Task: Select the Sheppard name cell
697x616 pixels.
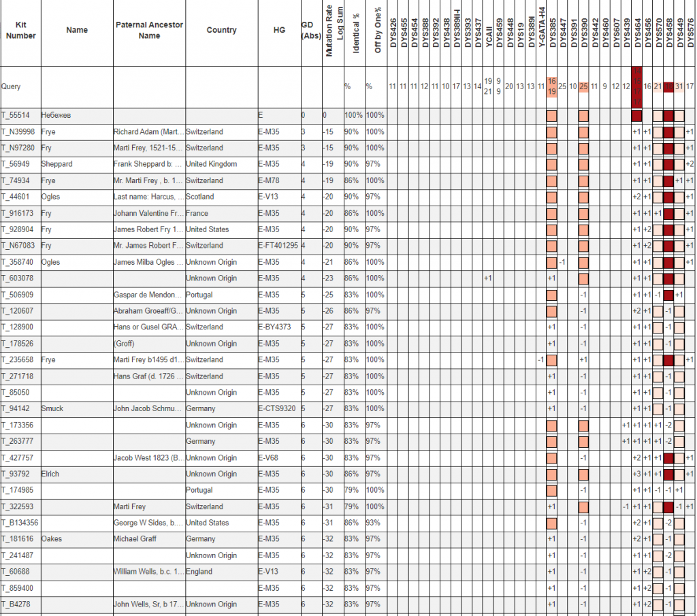Action: 56,164
